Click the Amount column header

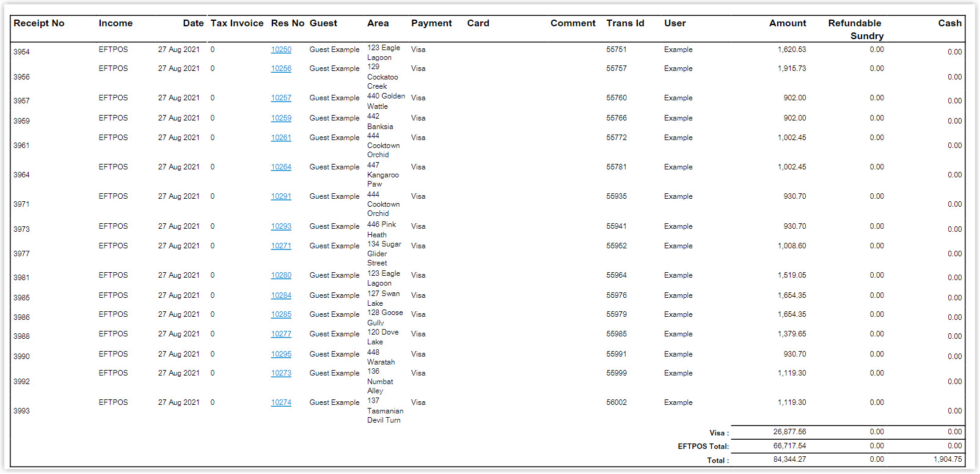click(x=788, y=23)
